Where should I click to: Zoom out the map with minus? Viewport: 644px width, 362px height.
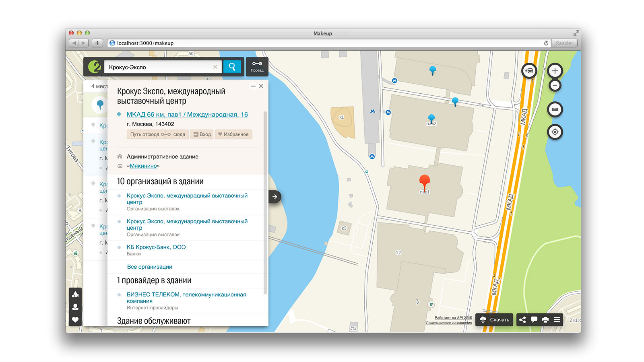[x=555, y=85]
